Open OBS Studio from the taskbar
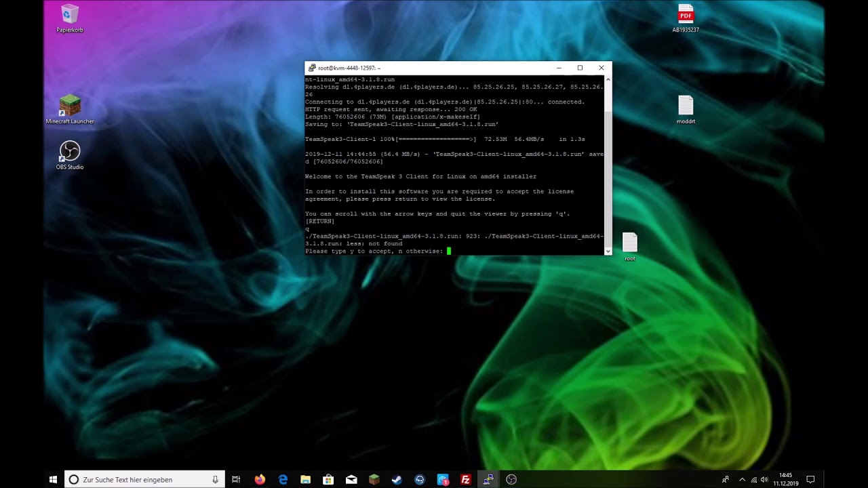The width and height of the screenshot is (868, 488). (511, 479)
